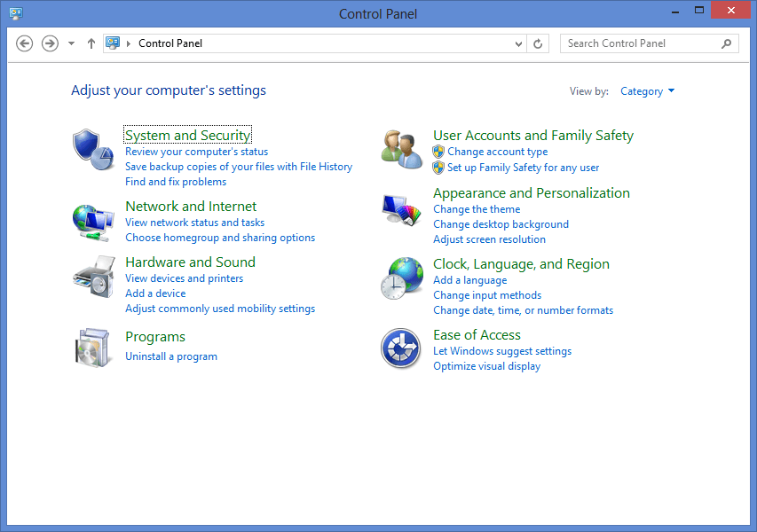Open the Ease of Access icon
Screen dimensions: 757x532
pos(401,348)
